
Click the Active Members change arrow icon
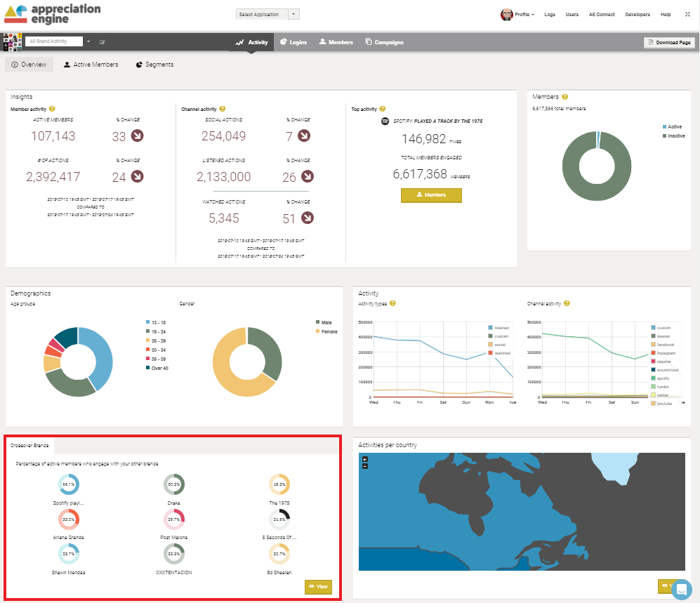click(137, 135)
